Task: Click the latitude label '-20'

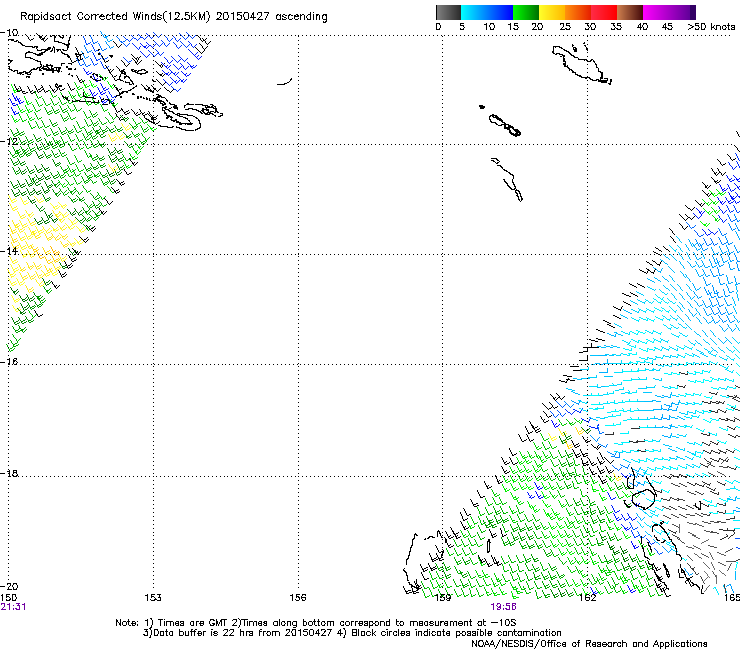Action: 9,586
